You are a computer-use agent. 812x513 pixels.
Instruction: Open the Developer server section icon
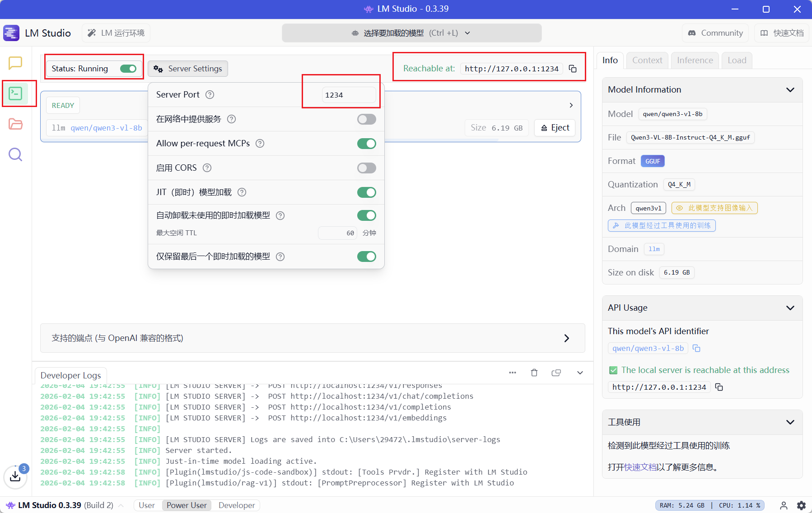pyautogui.click(x=15, y=93)
